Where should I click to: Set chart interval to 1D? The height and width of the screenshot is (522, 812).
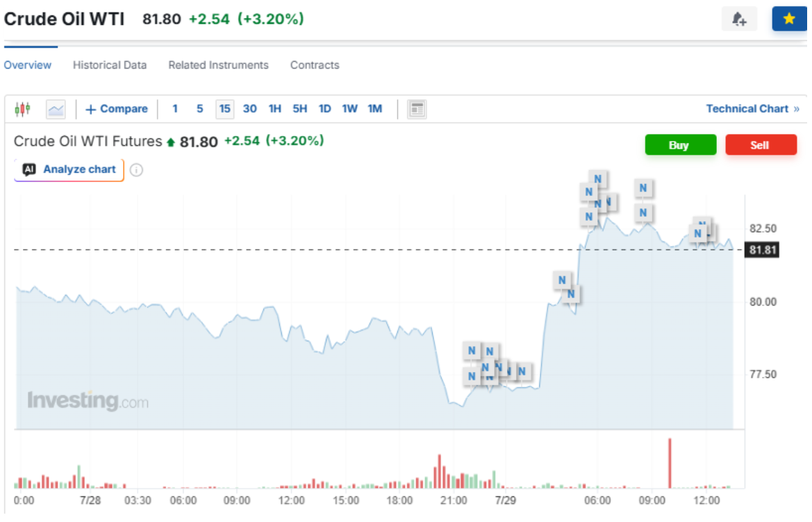point(324,109)
